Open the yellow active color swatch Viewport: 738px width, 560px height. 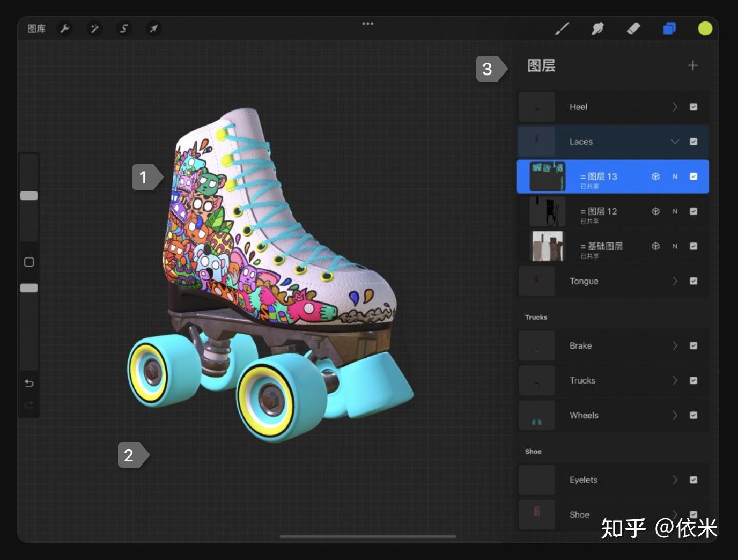pyautogui.click(x=705, y=28)
